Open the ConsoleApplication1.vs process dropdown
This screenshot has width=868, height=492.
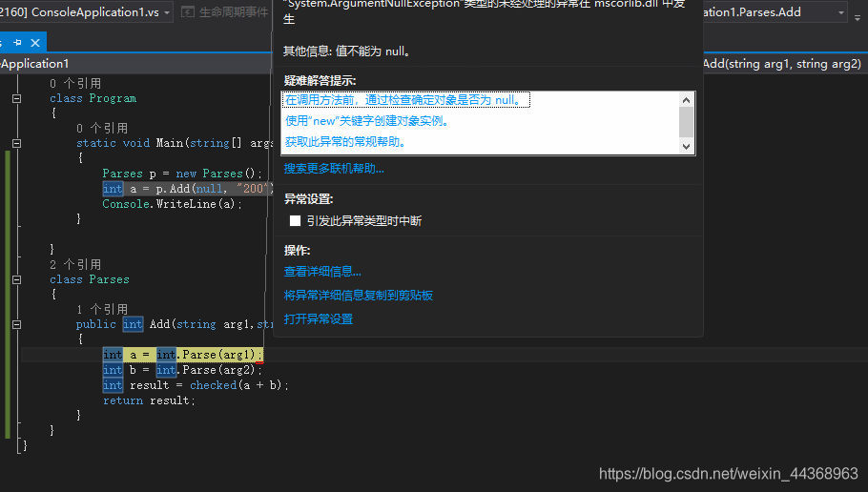pyautogui.click(x=167, y=12)
